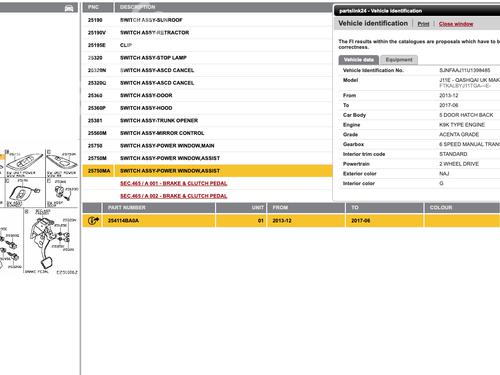Click the 2013-12 date in the part row
The width and height of the screenshot is (500, 375).
coord(282,221)
